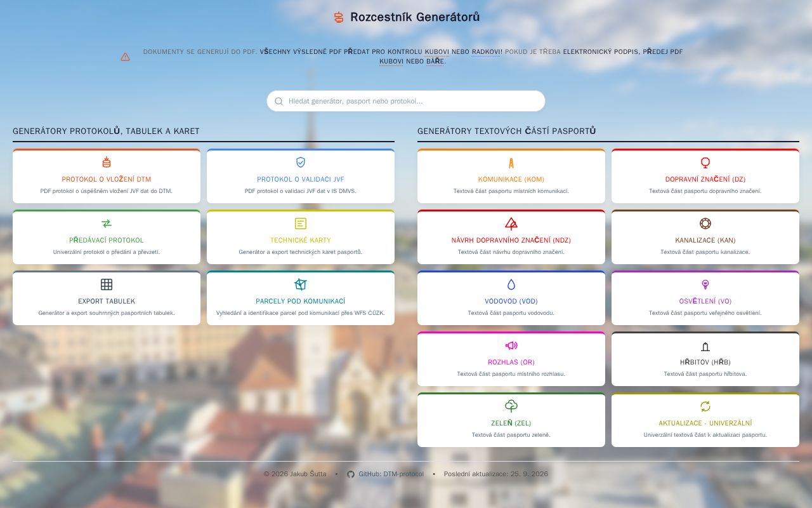Click the GitHub logo icon in the footer
Screen dimensions: 812x508
pos(351,474)
